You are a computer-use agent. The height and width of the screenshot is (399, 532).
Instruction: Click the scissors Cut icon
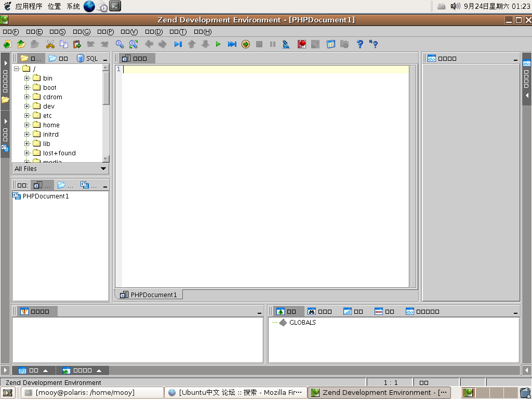coord(50,44)
